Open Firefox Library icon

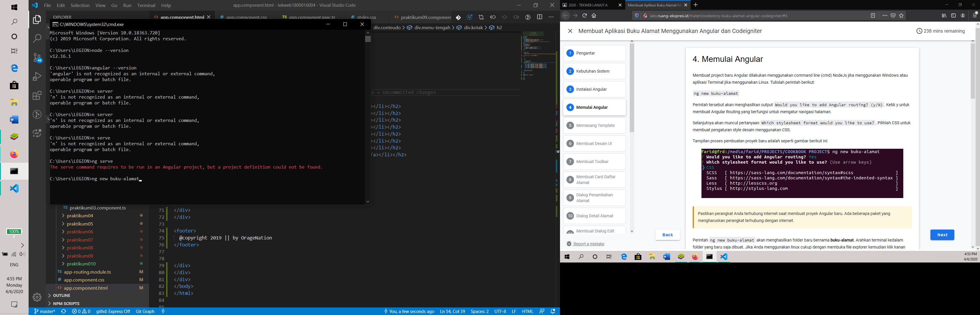944,15
